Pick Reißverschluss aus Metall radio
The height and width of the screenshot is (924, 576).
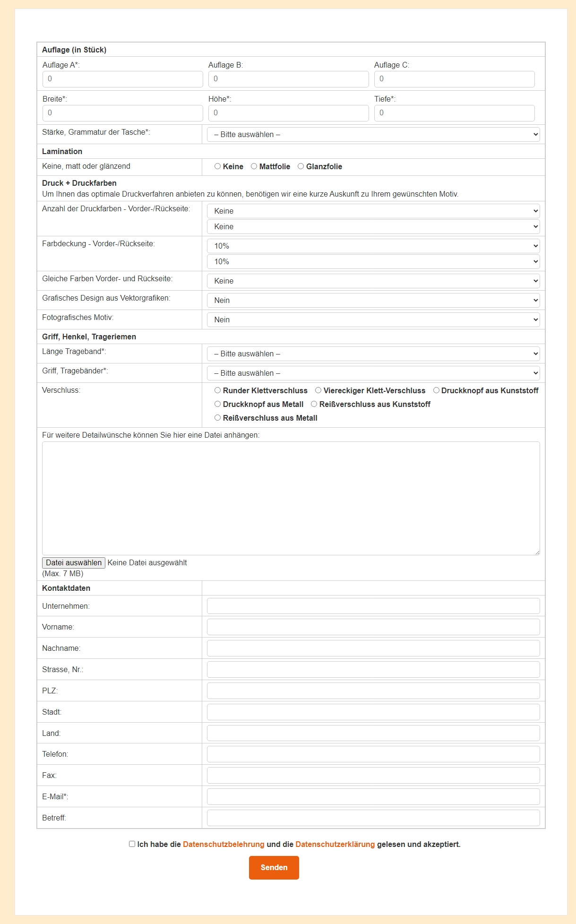pos(217,418)
